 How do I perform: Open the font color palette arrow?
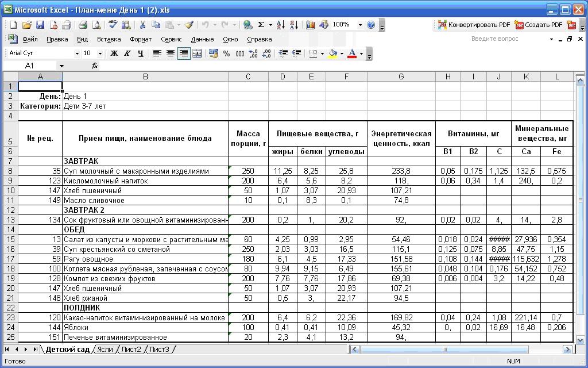click(x=361, y=53)
